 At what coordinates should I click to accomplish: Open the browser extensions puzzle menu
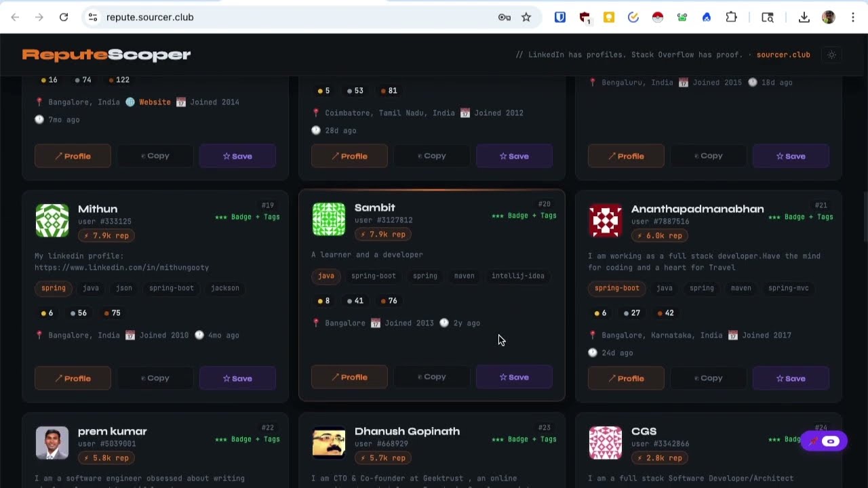pos(731,17)
